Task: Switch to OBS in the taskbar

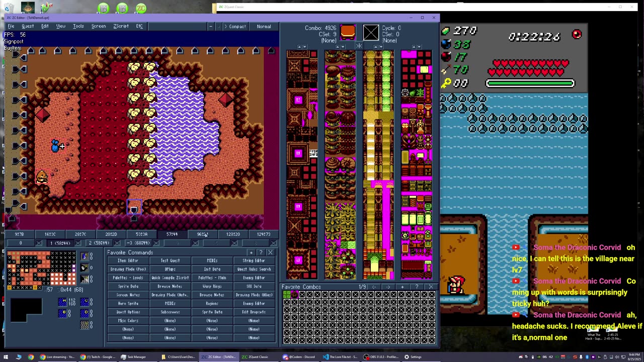Action: click(381, 357)
